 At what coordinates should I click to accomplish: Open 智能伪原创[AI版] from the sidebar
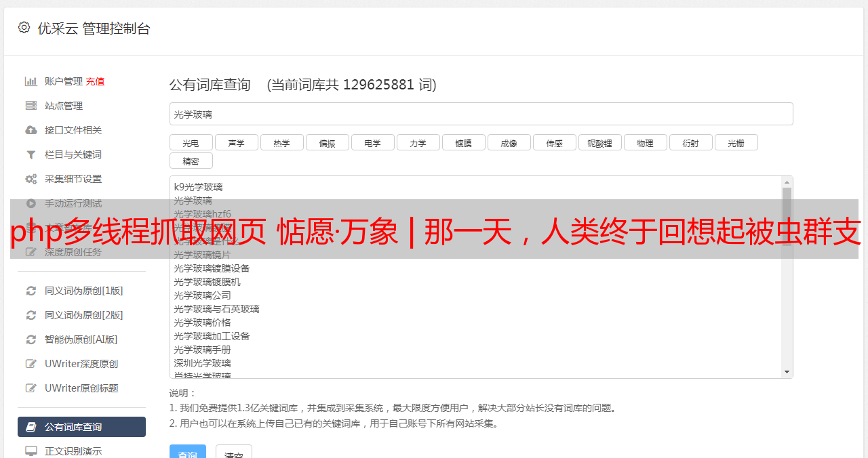click(x=81, y=339)
